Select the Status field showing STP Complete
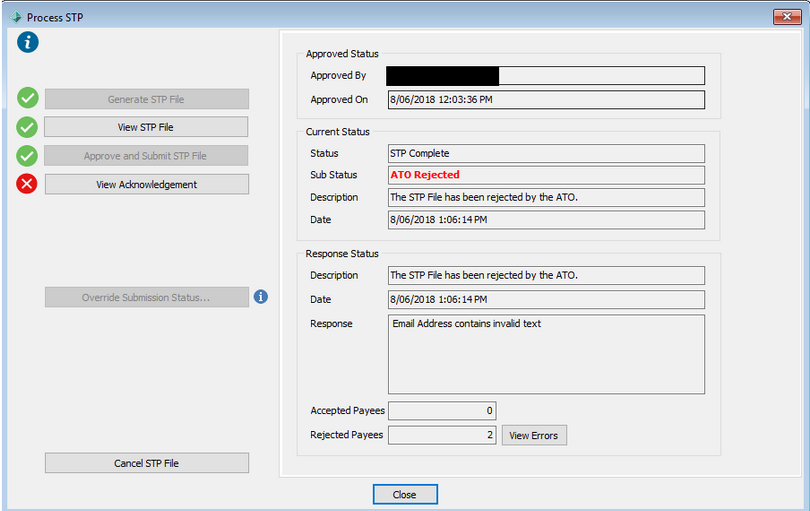This screenshot has height=511, width=810. tap(546, 153)
